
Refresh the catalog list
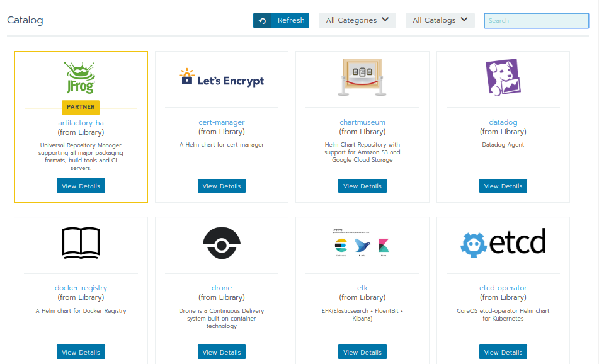click(x=281, y=21)
